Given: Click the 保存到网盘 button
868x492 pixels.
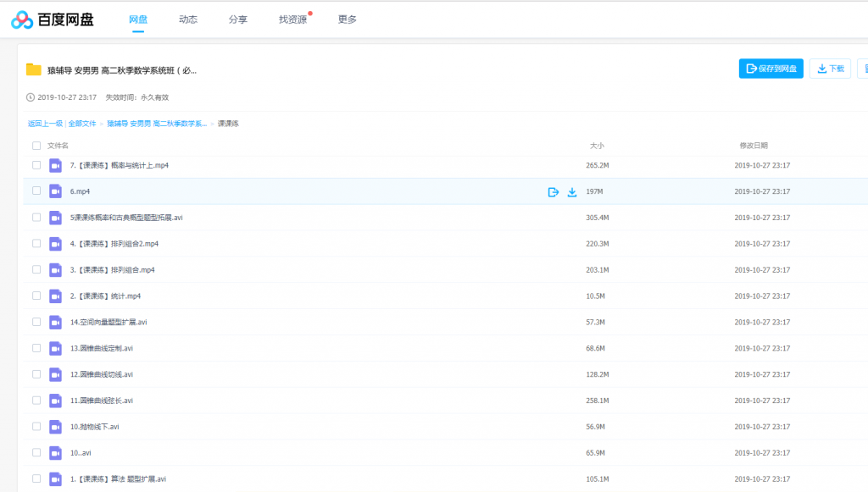Looking at the screenshot, I should click(x=771, y=69).
